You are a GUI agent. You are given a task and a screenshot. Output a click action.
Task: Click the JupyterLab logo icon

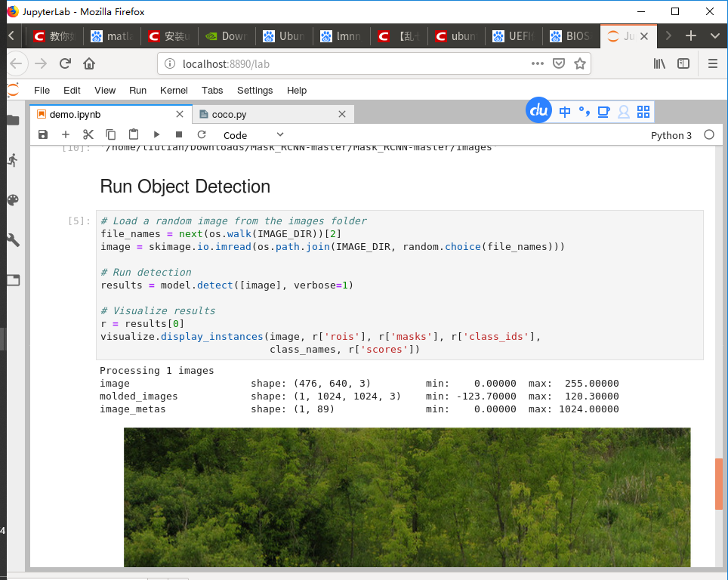[x=13, y=90]
